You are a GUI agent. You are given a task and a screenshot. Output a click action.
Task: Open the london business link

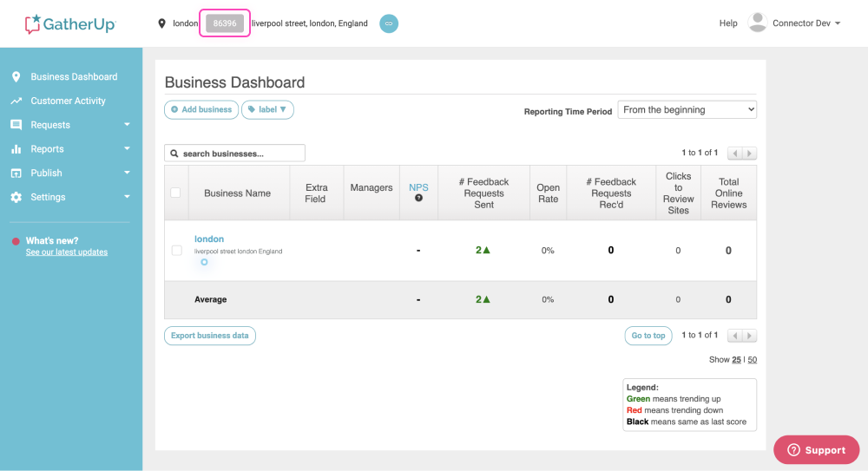point(209,239)
